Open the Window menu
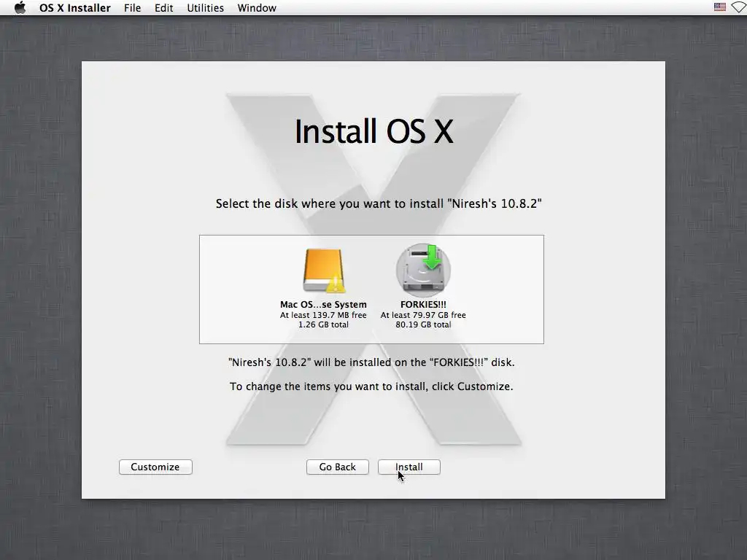The width and height of the screenshot is (747, 560). tap(257, 8)
